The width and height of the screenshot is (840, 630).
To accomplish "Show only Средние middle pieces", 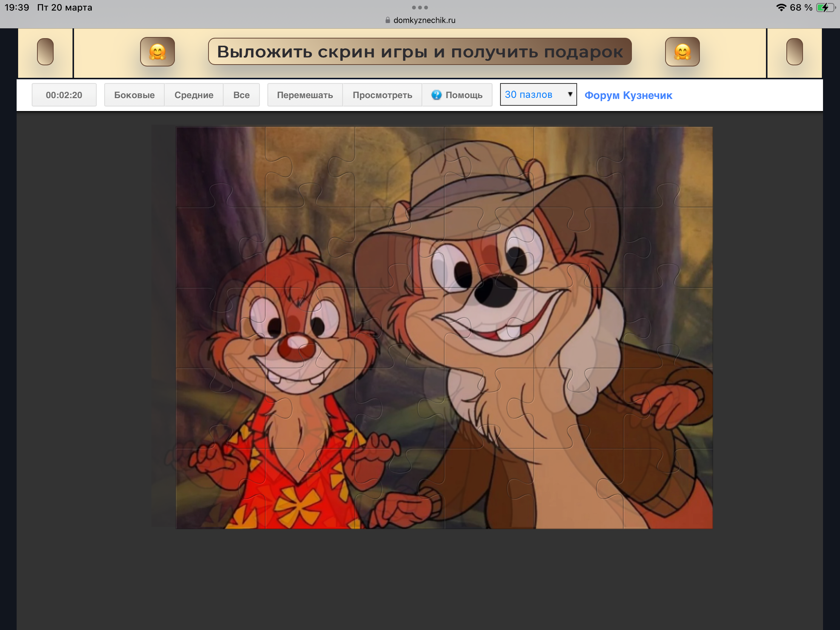I will [194, 95].
